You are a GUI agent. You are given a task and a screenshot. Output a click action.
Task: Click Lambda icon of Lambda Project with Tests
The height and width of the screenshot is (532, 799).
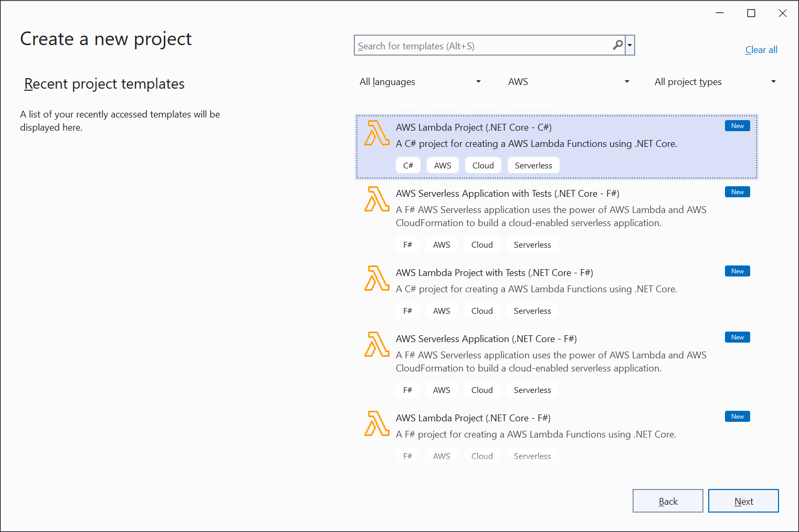point(377,279)
